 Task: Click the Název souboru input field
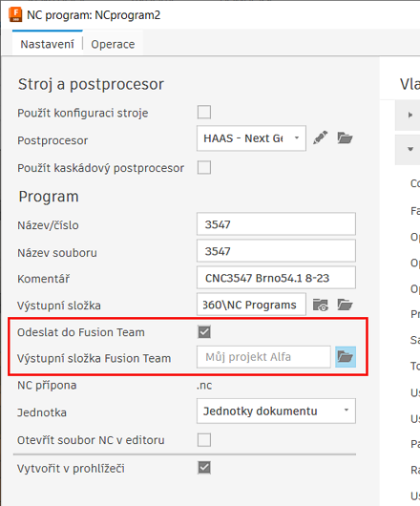(276, 251)
